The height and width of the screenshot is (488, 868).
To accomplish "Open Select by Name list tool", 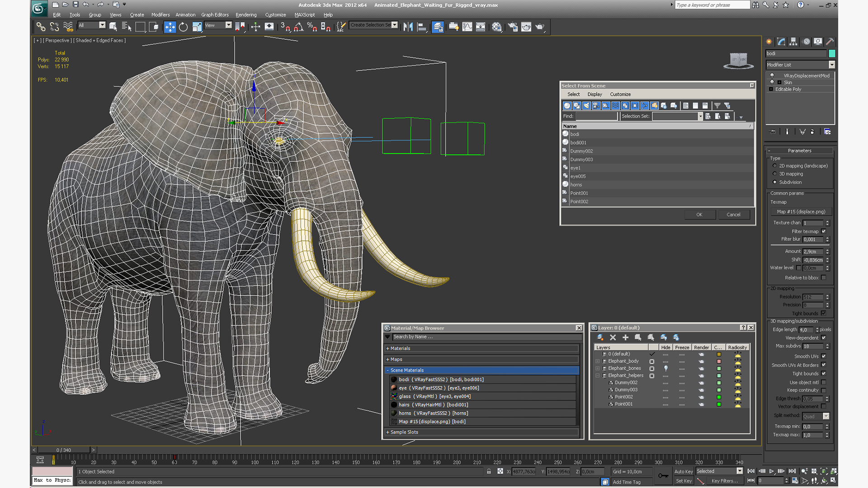I will click(x=127, y=27).
